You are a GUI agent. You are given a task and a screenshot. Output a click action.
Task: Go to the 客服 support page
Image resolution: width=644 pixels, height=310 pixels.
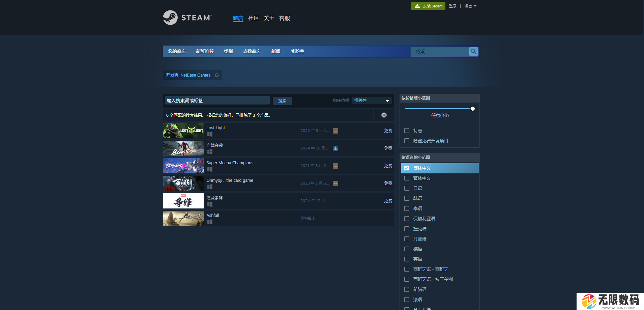coord(285,18)
